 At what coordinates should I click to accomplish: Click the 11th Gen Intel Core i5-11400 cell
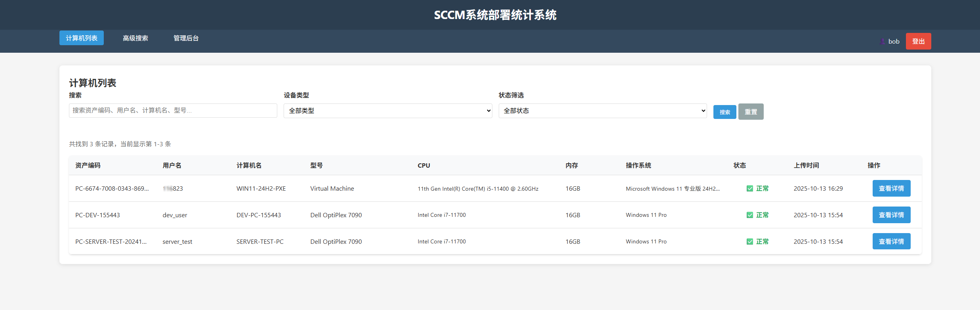coord(478,189)
